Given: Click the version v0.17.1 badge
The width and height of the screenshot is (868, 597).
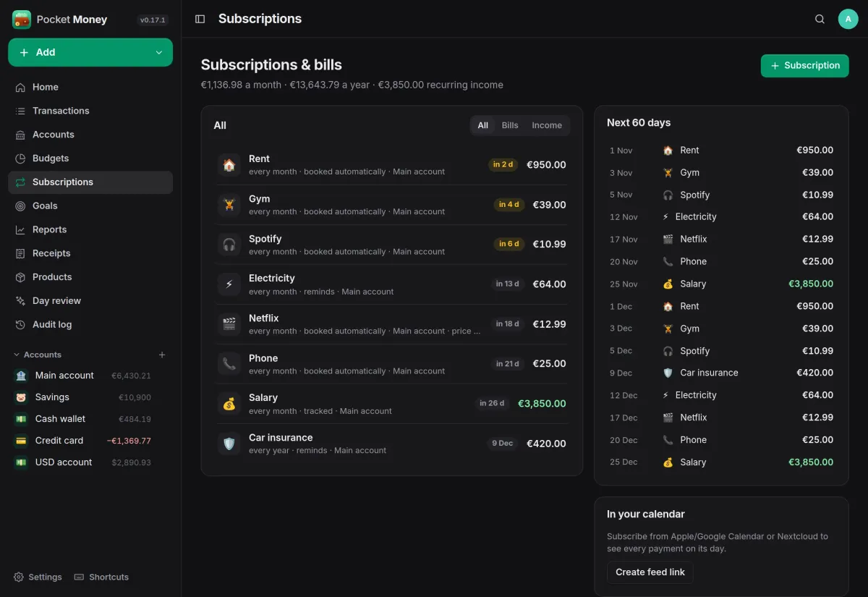Looking at the screenshot, I should coord(153,20).
